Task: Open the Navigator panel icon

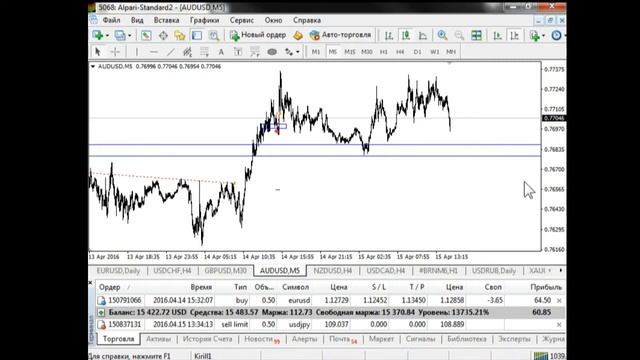Action: click(180, 36)
